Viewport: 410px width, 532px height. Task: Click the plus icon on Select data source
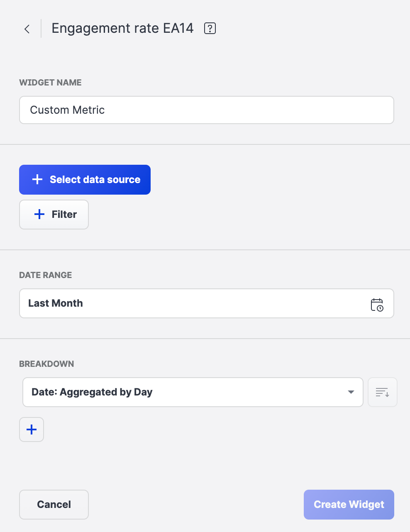(37, 179)
